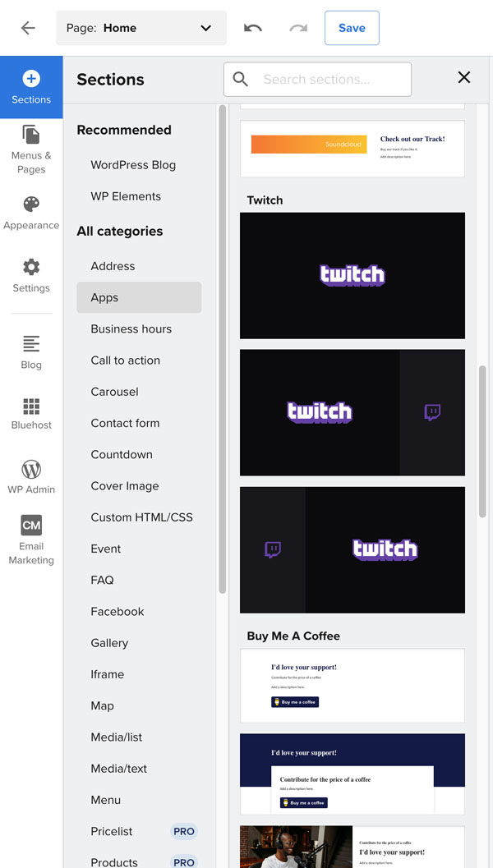This screenshot has height=868, width=493.
Task: Choose white Buy Me A Coffee section
Action: click(352, 686)
